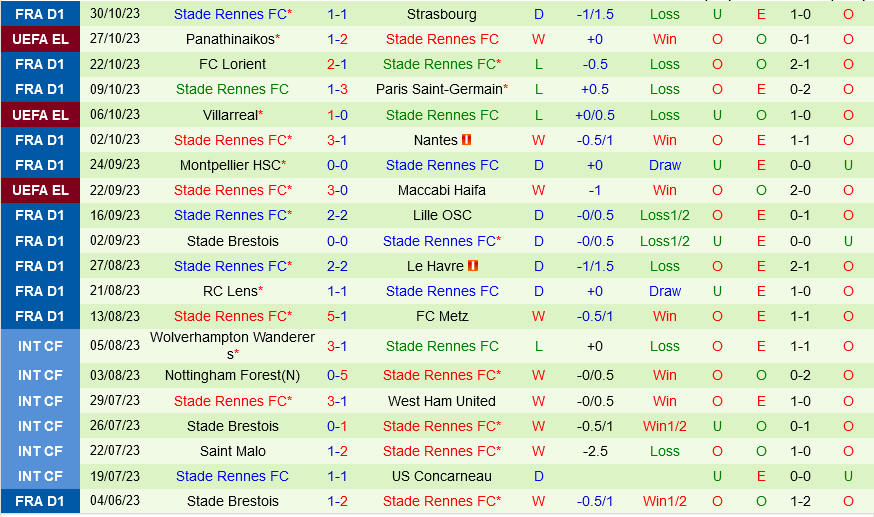The width and height of the screenshot is (874, 517).
Task: Click the Maccabi Haifa team link
Action: click(x=442, y=190)
